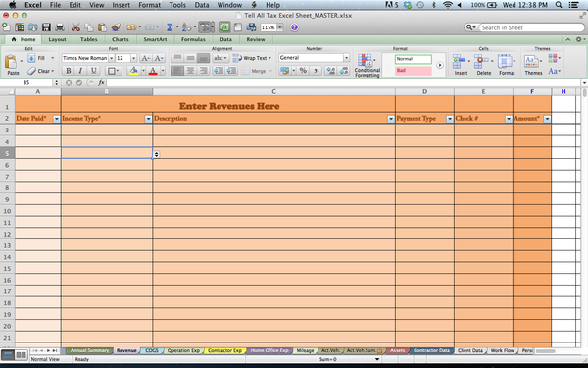
Task: Toggle bottom vertical alignment
Action: point(203,58)
